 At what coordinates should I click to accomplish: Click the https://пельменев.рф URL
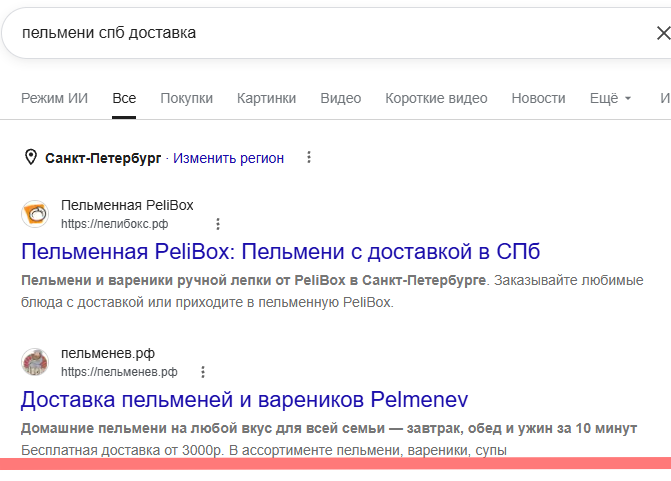(x=119, y=372)
